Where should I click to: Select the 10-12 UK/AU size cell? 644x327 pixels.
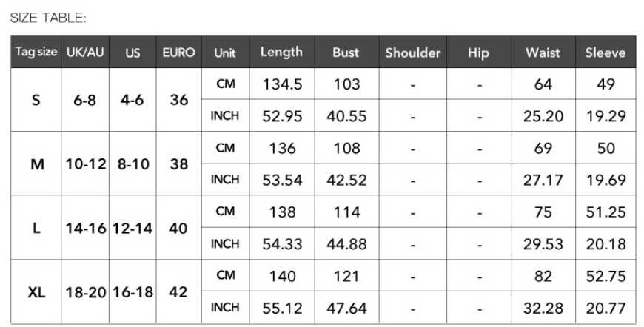click(85, 163)
